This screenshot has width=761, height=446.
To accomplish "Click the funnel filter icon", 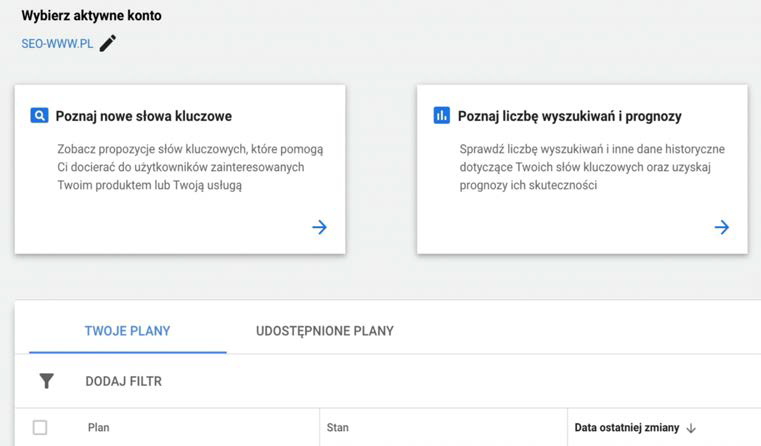I will 46,381.
